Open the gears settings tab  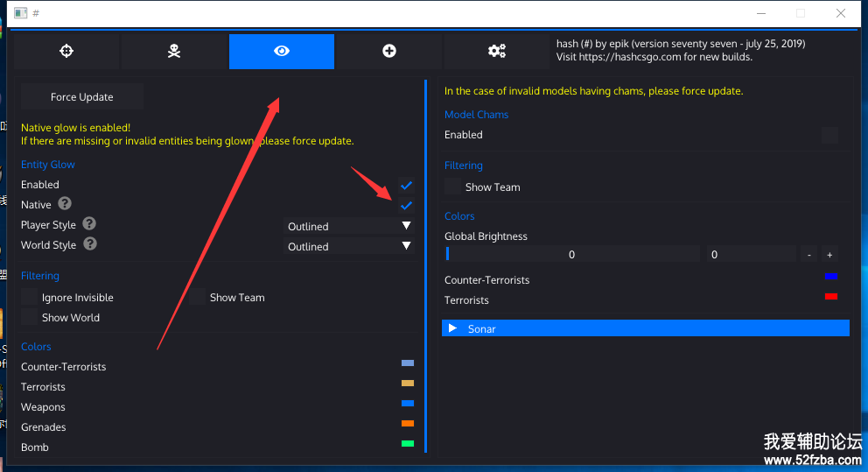click(x=497, y=52)
